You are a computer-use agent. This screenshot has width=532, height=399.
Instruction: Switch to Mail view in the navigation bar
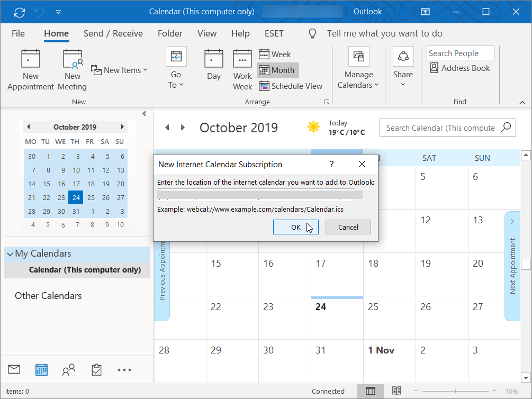14,370
